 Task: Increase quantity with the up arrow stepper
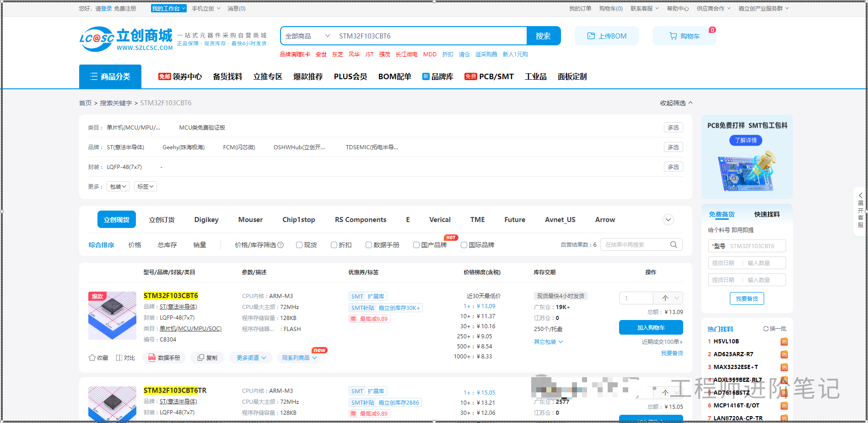[665, 298]
